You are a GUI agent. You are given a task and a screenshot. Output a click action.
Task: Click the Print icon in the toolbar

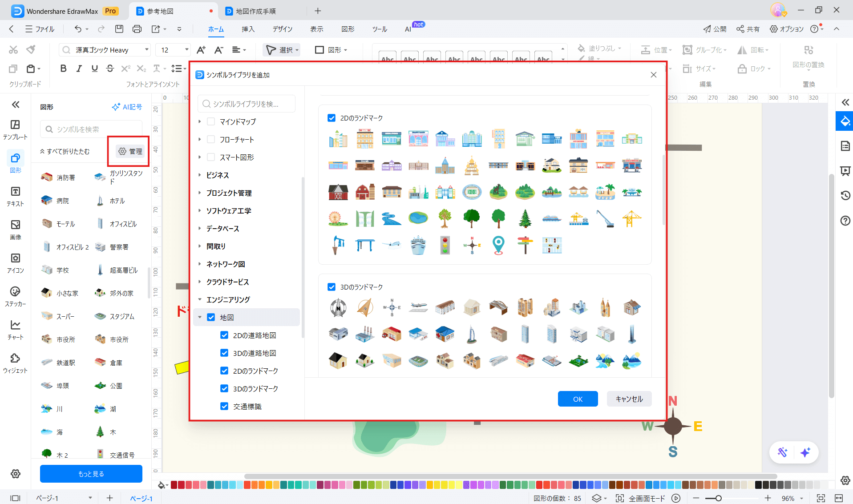coord(137,29)
